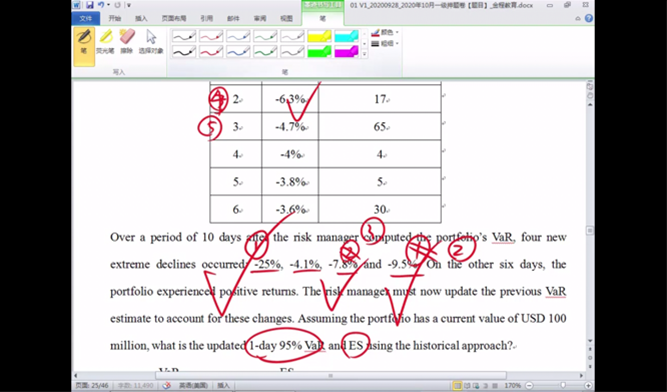This screenshot has width=667, height=392.
Task: Click the Save icon in quick access toolbar
Action: pyautogui.click(x=90, y=5)
